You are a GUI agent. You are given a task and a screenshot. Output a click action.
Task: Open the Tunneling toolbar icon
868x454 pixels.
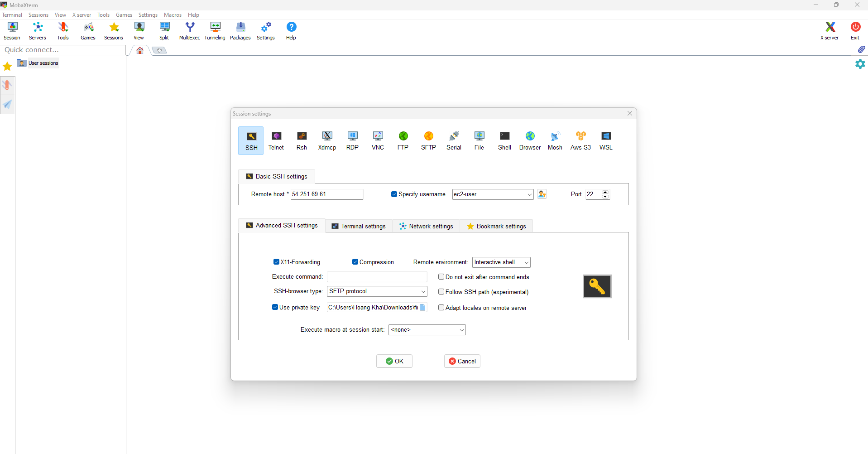coord(215,31)
